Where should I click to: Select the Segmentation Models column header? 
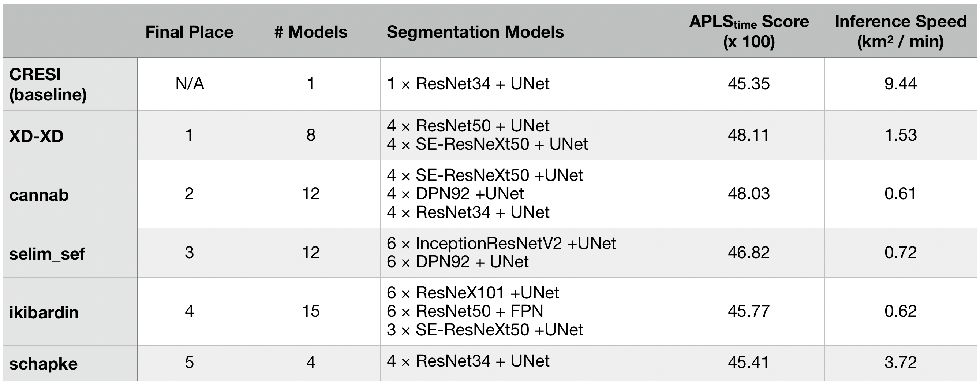(475, 32)
